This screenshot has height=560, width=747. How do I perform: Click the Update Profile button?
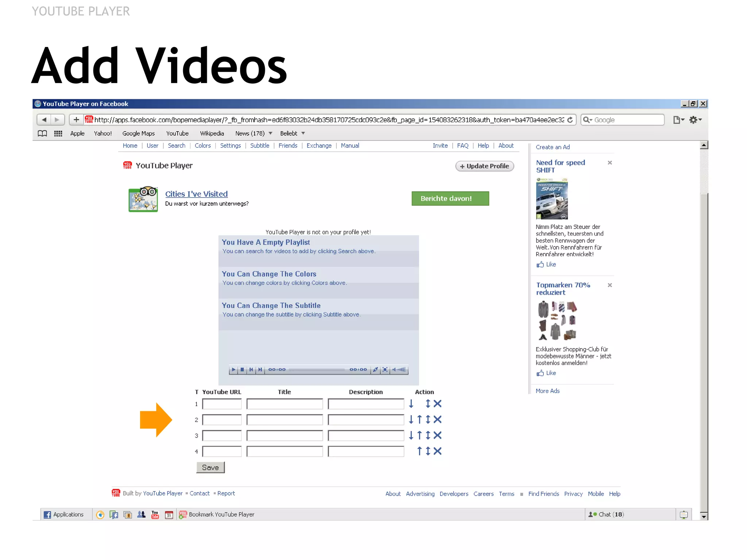pos(485,166)
